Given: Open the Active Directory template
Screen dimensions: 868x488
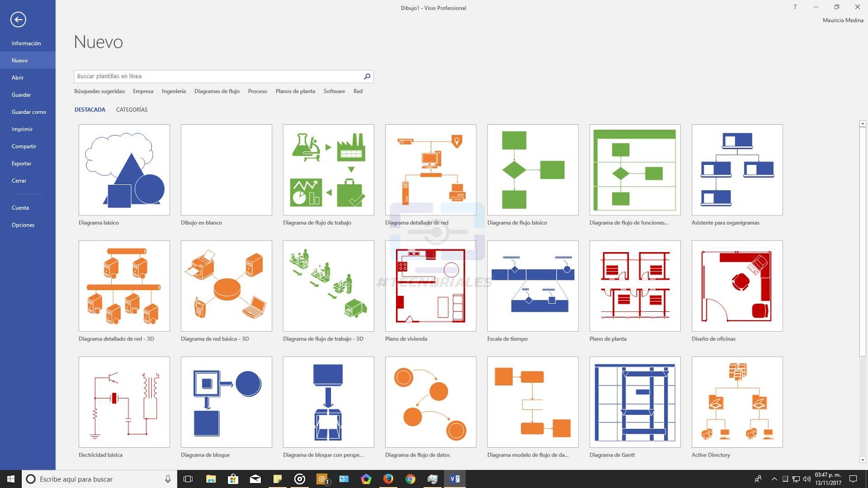Looking at the screenshot, I should click(737, 402).
